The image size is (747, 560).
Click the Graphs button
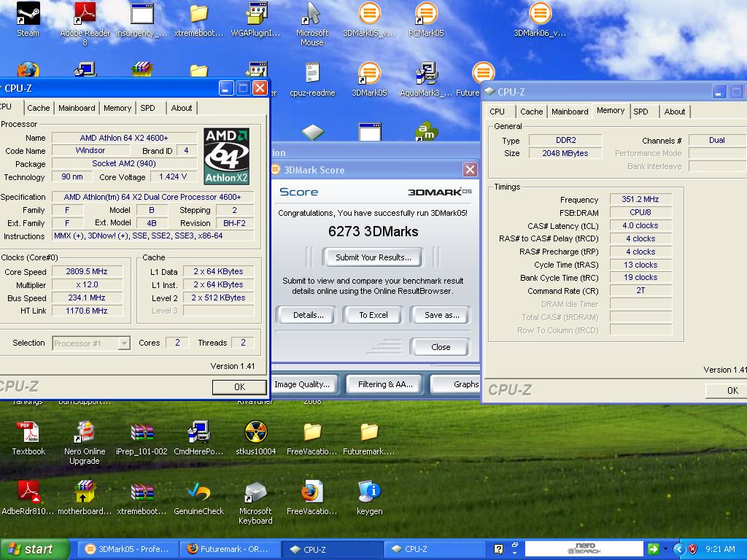click(x=457, y=384)
